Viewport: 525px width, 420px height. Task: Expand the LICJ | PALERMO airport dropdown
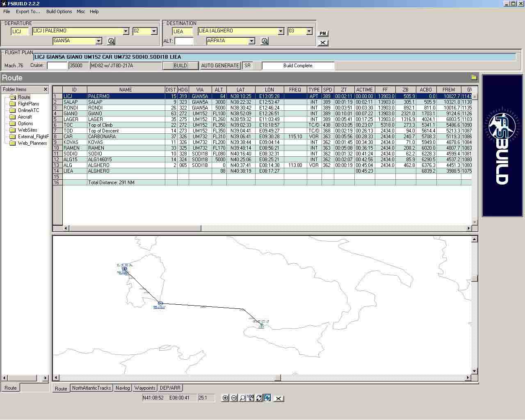click(126, 31)
